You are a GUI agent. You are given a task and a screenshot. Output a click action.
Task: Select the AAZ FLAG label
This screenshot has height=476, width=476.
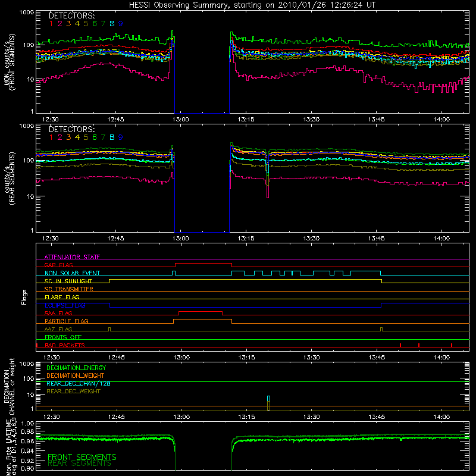point(58,329)
